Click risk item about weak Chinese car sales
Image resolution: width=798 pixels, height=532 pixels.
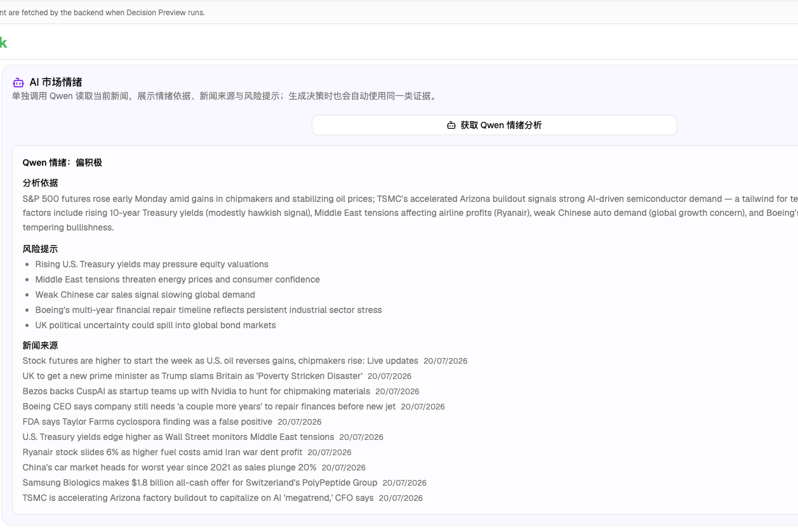145,295
